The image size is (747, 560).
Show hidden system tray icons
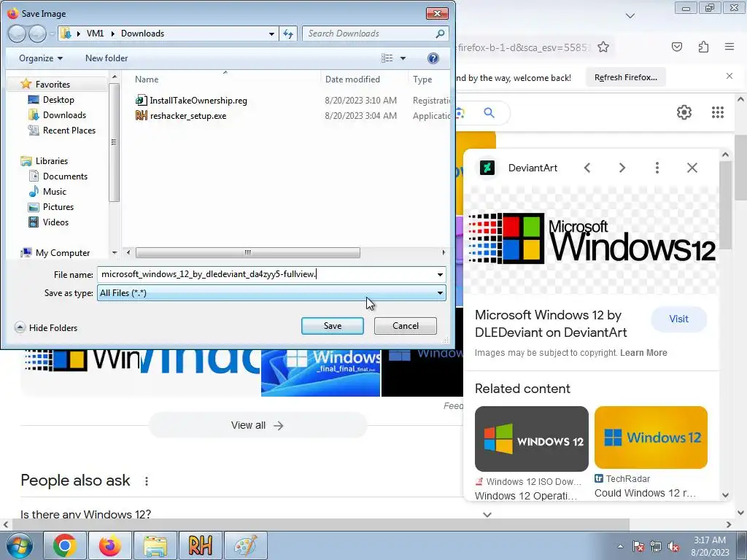click(x=620, y=546)
